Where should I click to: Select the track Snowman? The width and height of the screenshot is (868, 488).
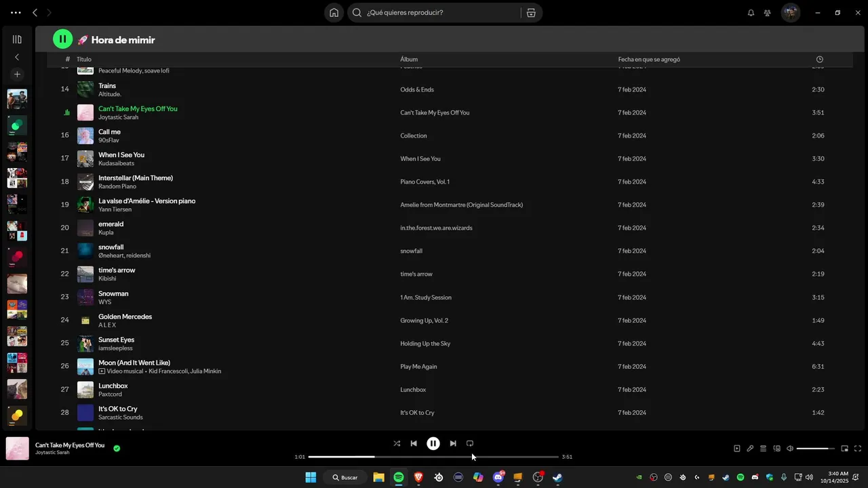[113, 293]
